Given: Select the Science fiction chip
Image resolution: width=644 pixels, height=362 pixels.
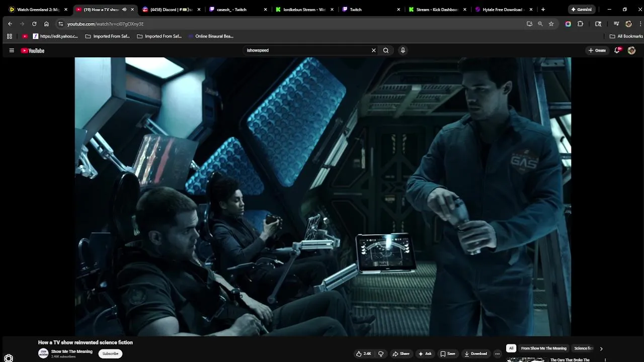Looking at the screenshot, I should pos(584,348).
